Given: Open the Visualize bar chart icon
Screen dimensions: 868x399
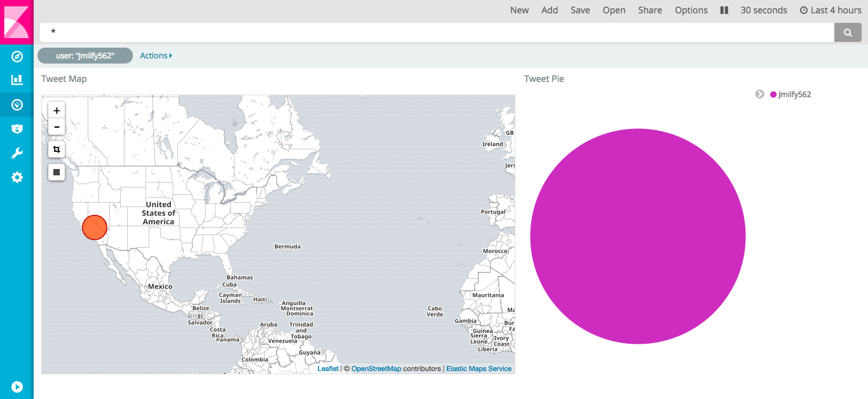Looking at the screenshot, I should tap(17, 80).
